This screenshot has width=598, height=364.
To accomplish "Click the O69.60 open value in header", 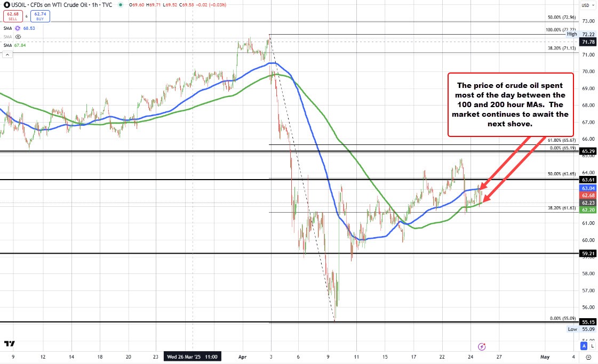I will [137, 5].
